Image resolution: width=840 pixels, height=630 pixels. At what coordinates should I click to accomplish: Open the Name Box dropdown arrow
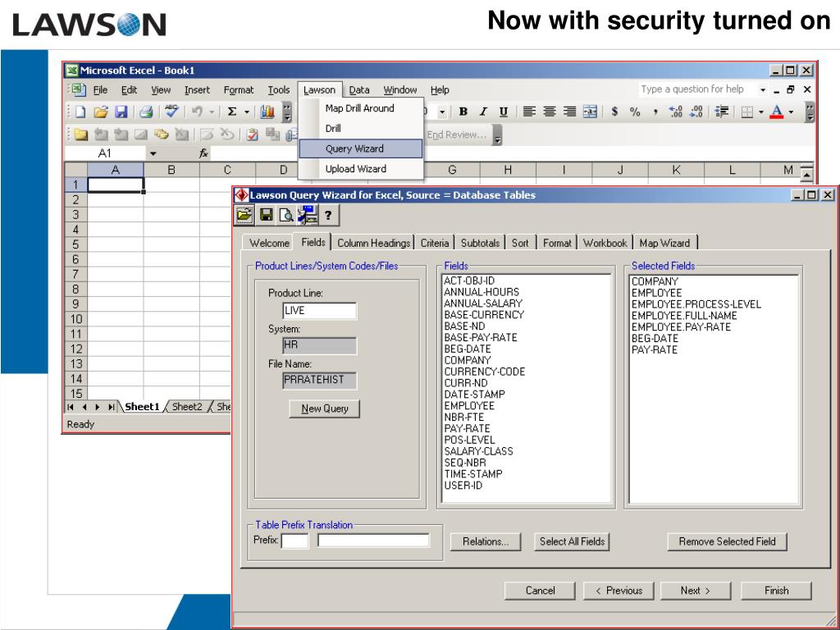click(x=153, y=153)
